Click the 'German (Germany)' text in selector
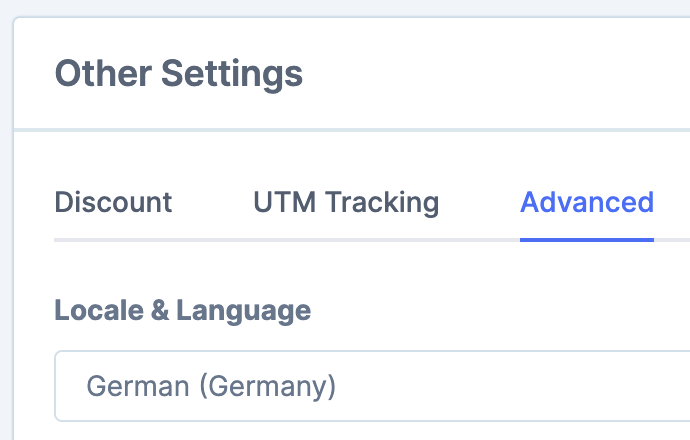This screenshot has width=690, height=440. pos(211,386)
